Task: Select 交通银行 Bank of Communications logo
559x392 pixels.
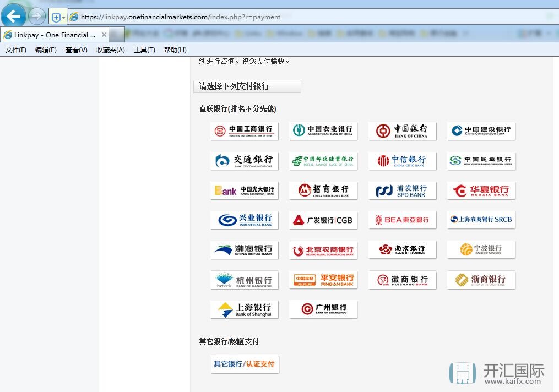Action: tap(244, 161)
